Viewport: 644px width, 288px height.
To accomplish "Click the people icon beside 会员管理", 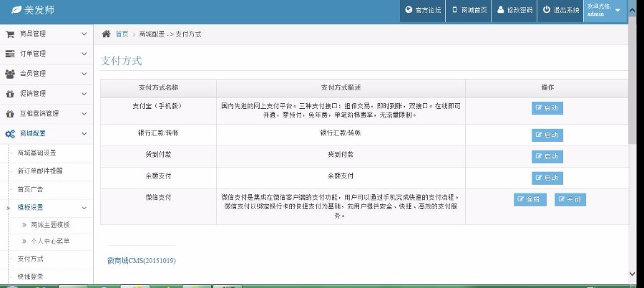I will pos(10,74).
